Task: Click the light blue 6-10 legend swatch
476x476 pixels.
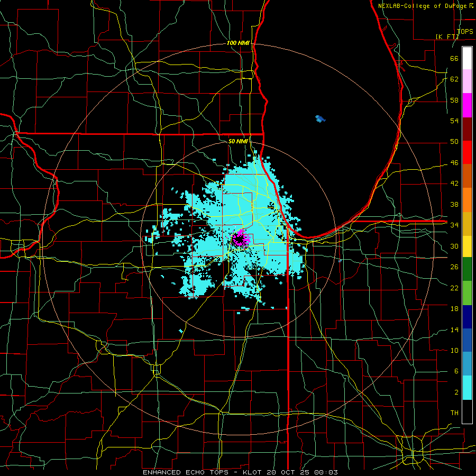Action: [467, 364]
